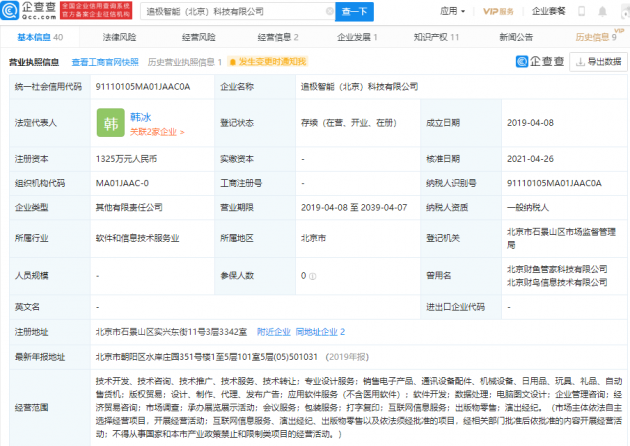Select credit code 91110105MA01JAAC0A in first row
Viewport: 630px width, 446px height.
pos(143,87)
